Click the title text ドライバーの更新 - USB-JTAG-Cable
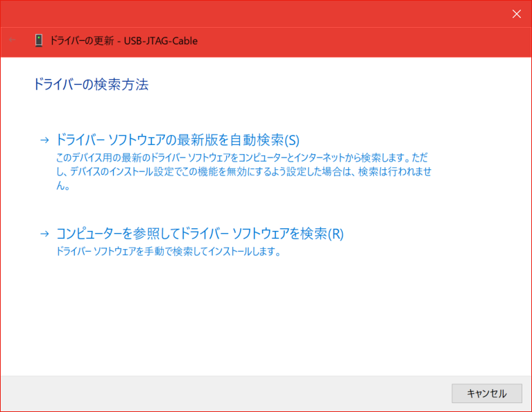 click(123, 41)
